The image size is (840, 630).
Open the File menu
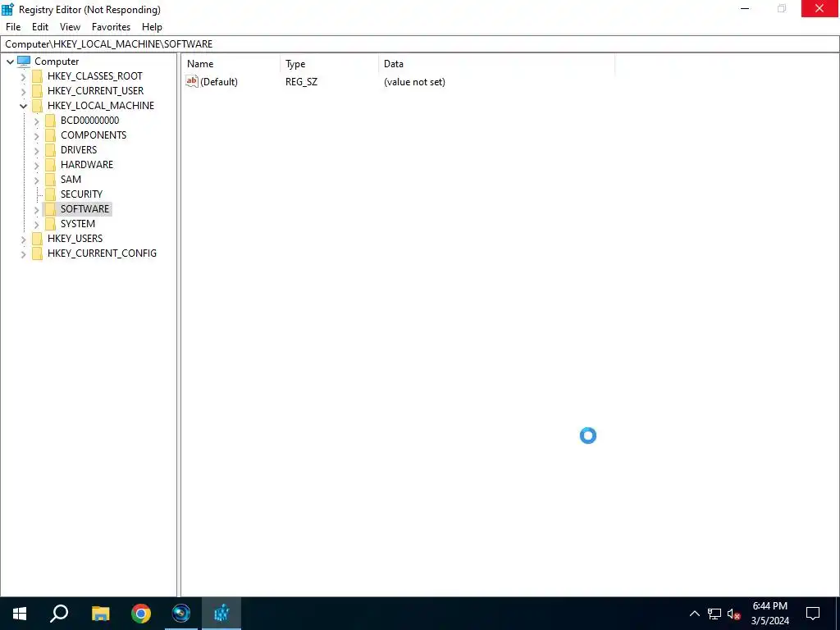[13, 27]
